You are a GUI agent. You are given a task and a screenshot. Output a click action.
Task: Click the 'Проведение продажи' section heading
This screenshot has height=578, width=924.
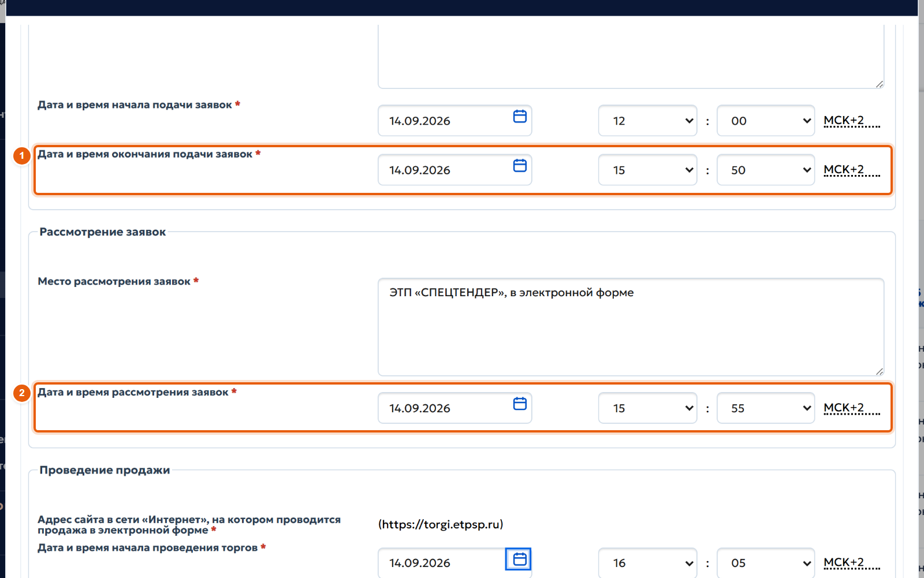coord(105,470)
